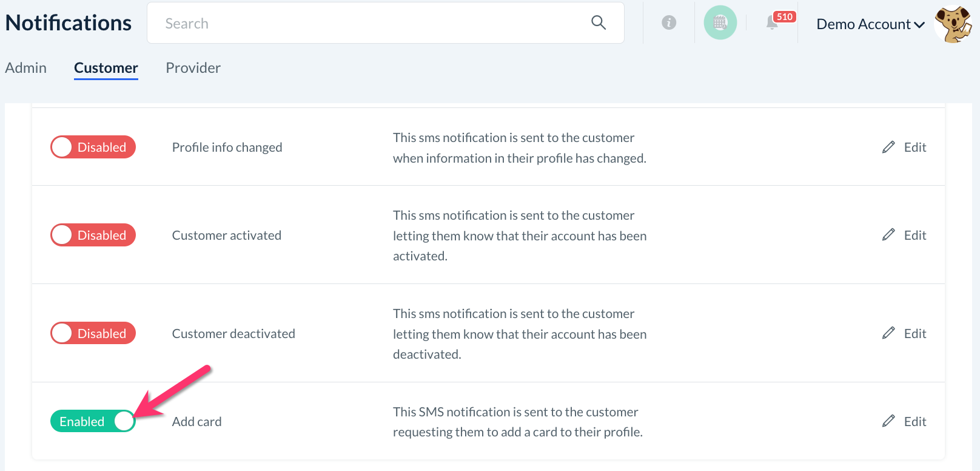
Task: Click pencil icon for Customer deactivated
Action: pos(888,333)
